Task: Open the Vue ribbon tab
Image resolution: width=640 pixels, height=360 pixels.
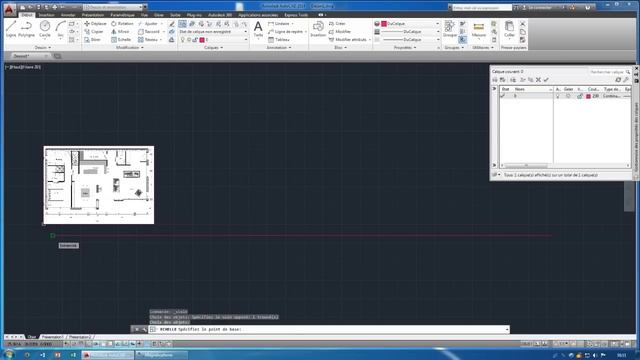Action: tap(144, 15)
